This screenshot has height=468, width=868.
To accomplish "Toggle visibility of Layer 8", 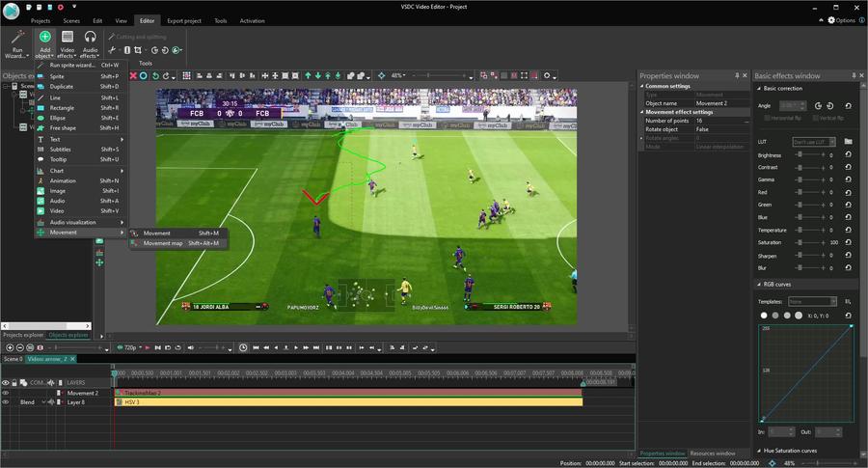I will [x=6, y=402].
